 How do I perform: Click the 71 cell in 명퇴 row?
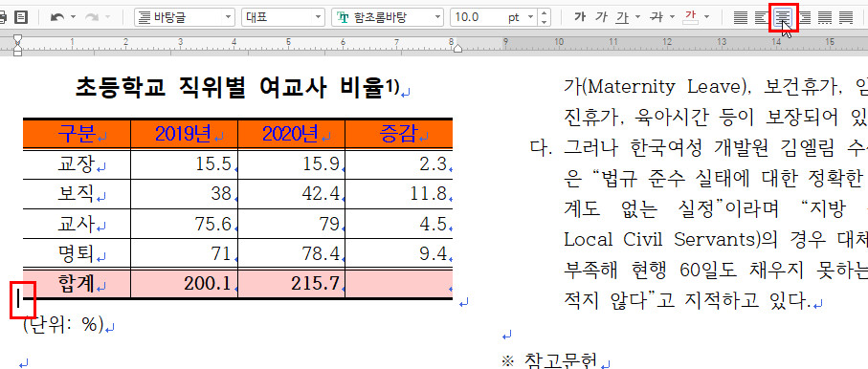[185, 253]
